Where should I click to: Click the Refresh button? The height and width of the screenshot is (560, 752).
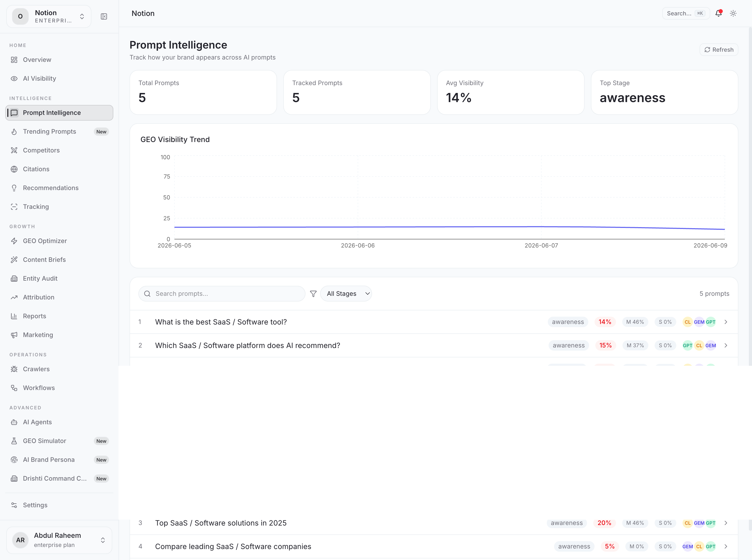pos(719,50)
